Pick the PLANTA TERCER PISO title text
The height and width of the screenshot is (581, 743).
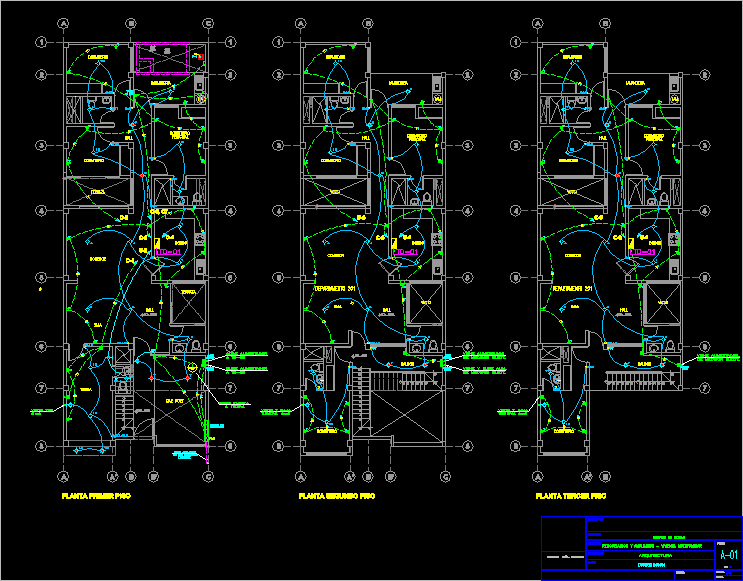[x=571, y=496]
